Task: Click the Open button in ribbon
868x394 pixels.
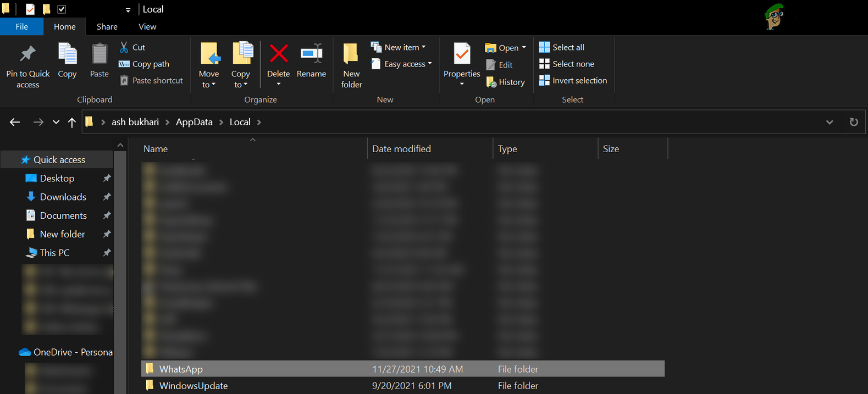Action: (x=501, y=48)
